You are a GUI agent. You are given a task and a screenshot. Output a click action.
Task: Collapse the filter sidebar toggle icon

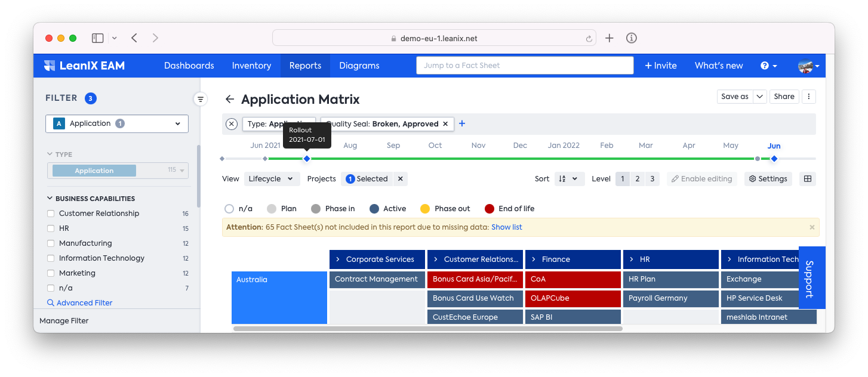201,99
